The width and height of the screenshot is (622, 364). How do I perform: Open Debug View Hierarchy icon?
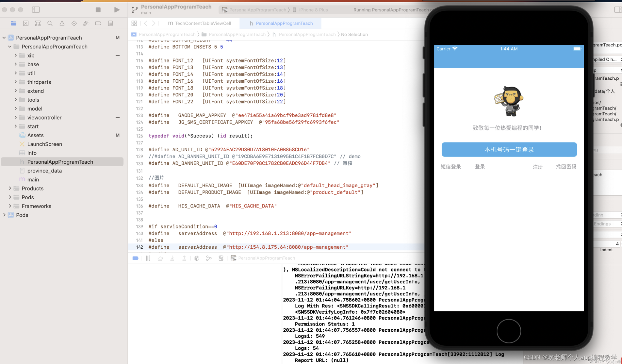click(x=197, y=258)
